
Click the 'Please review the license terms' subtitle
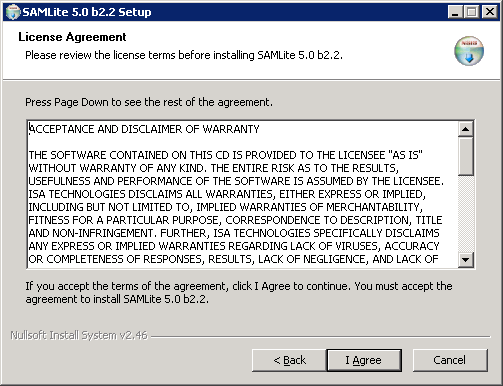(184, 55)
